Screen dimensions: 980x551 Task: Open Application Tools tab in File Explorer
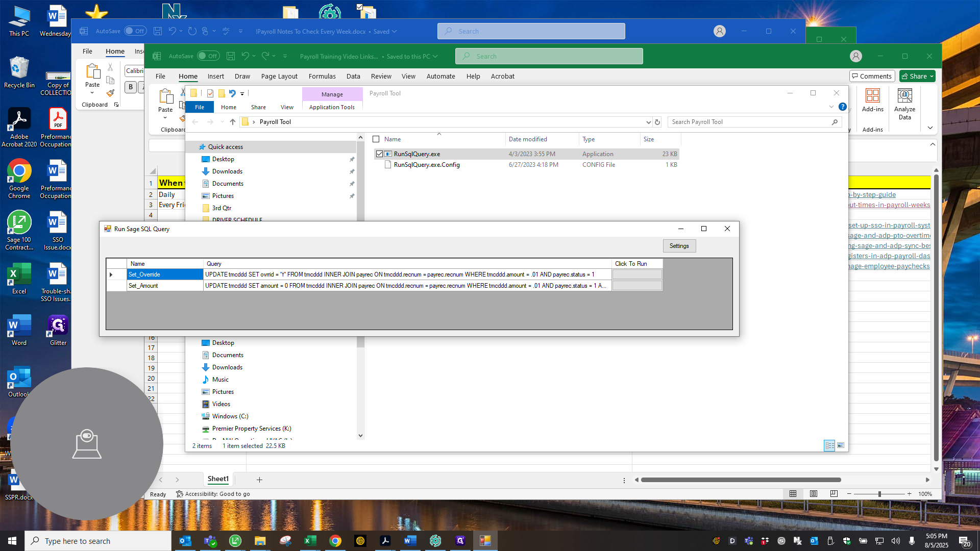click(x=332, y=107)
